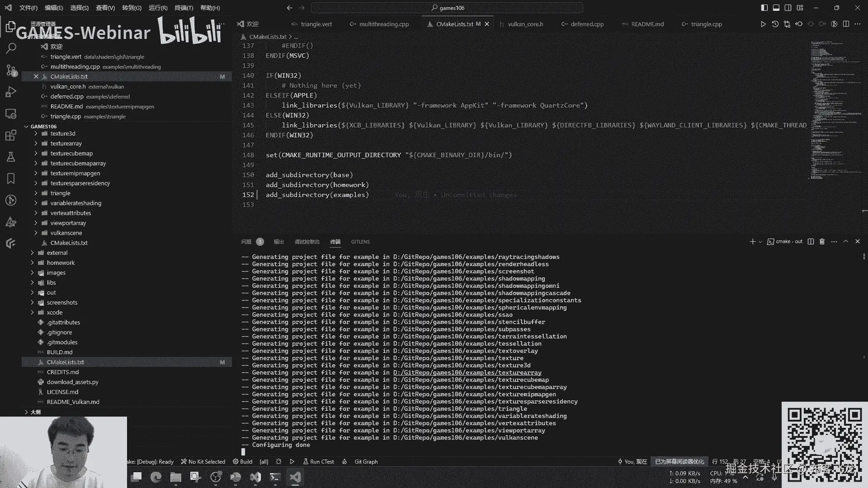Kill terminal with the trash icon
Viewport: 868px width, 488px height.
coord(822,242)
